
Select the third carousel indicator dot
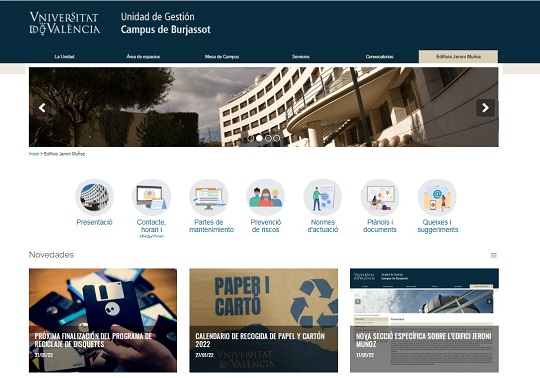click(x=268, y=138)
